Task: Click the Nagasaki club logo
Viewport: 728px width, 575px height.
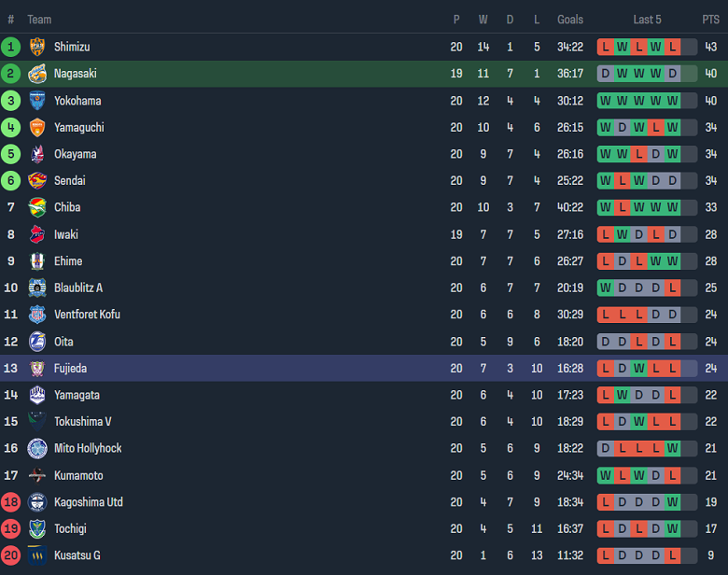Action: point(37,74)
